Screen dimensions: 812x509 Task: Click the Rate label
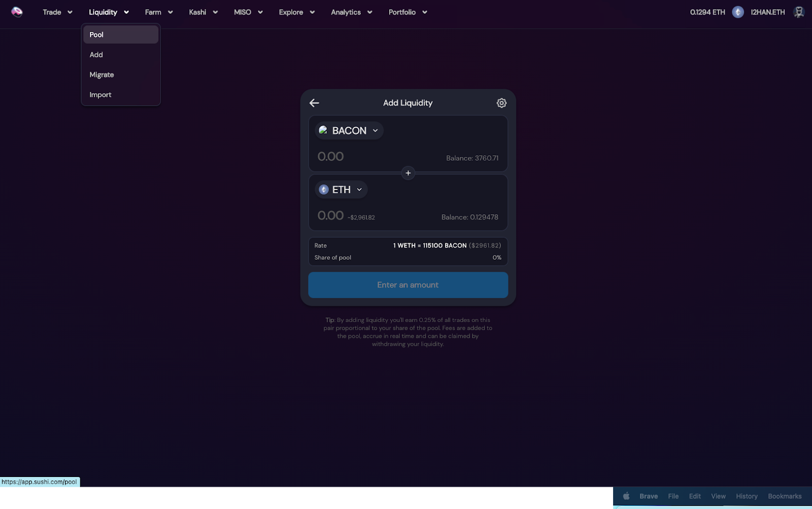[x=321, y=245]
